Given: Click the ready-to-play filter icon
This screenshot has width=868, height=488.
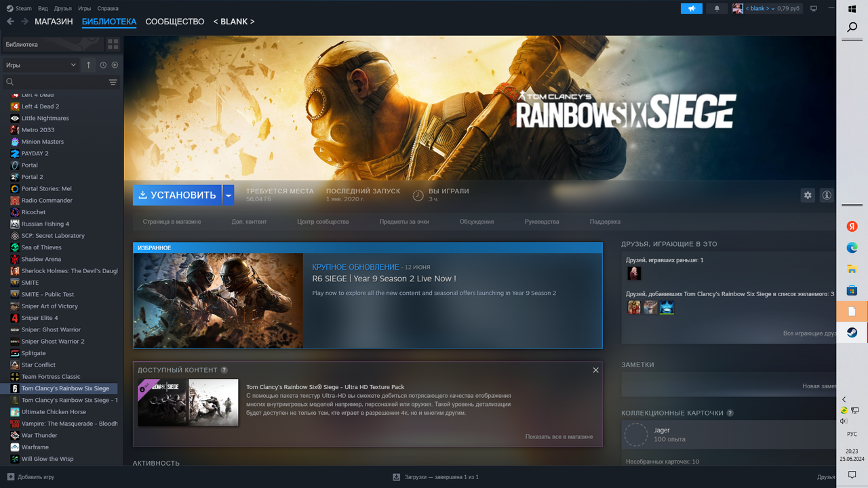Looking at the screenshot, I should pos(115,65).
